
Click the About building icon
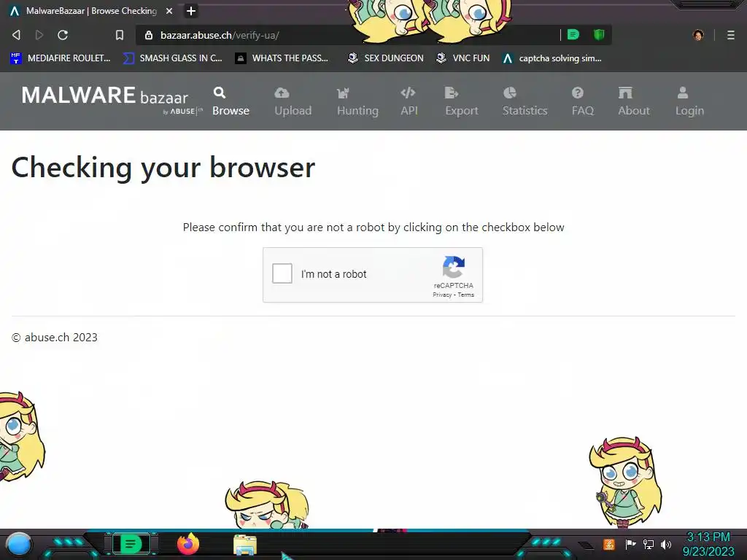pyautogui.click(x=625, y=93)
